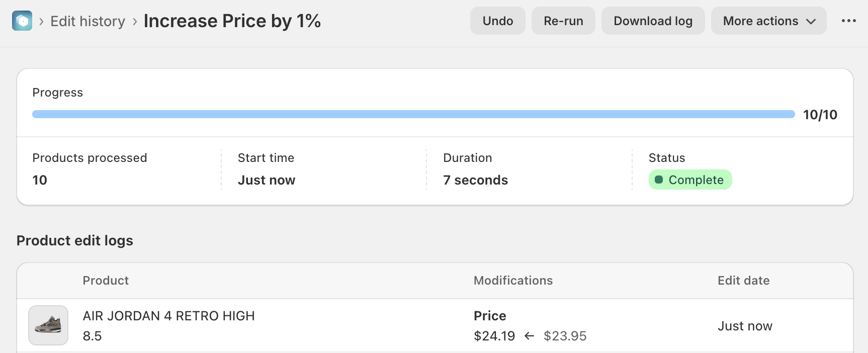Open the Air Jordan 4 sneaker thumbnail

click(48, 325)
